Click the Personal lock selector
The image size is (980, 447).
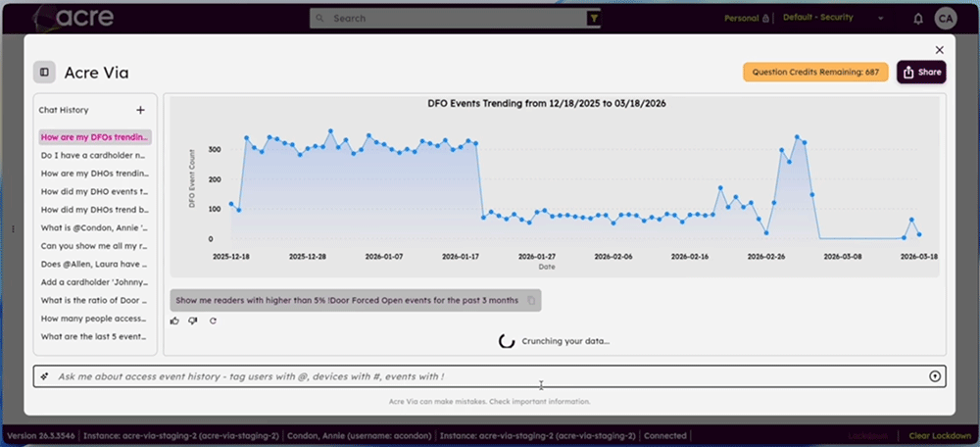[x=746, y=18]
